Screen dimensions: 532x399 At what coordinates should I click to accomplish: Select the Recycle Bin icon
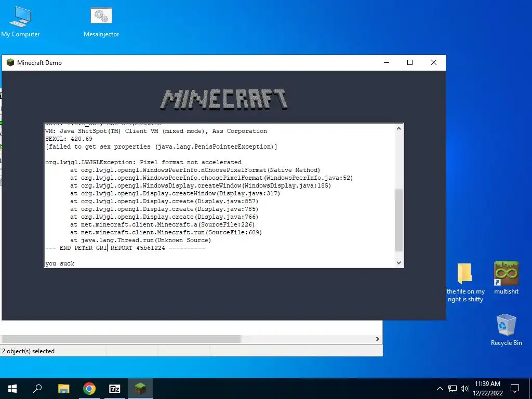tap(506, 330)
